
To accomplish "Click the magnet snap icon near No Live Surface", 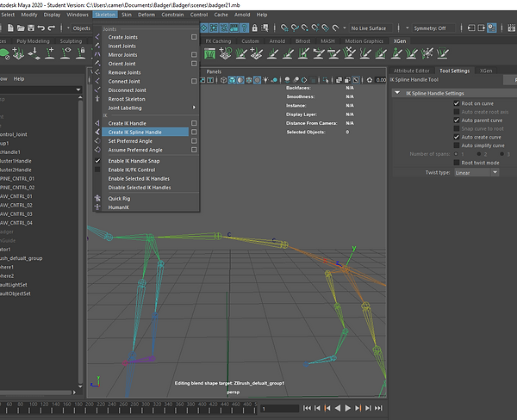I will [x=336, y=28].
